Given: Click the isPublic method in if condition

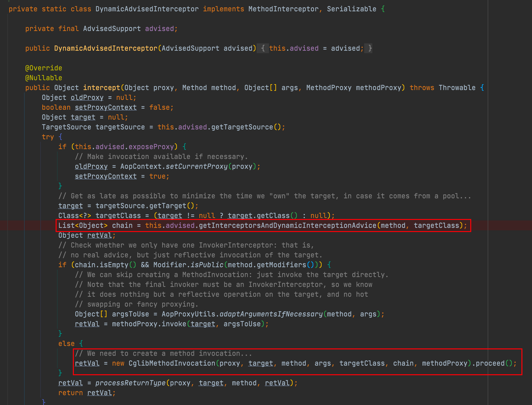Looking at the screenshot, I should pos(207,265).
